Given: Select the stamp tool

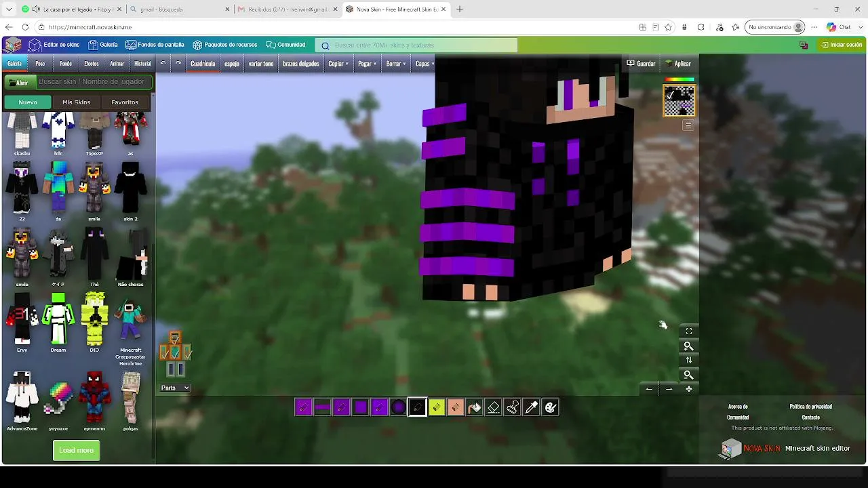Looking at the screenshot, I should pos(513,407).
